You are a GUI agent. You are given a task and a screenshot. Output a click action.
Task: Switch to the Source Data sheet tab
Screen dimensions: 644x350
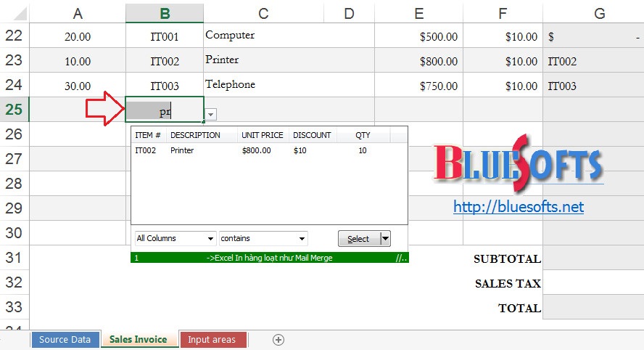(65, 340)
